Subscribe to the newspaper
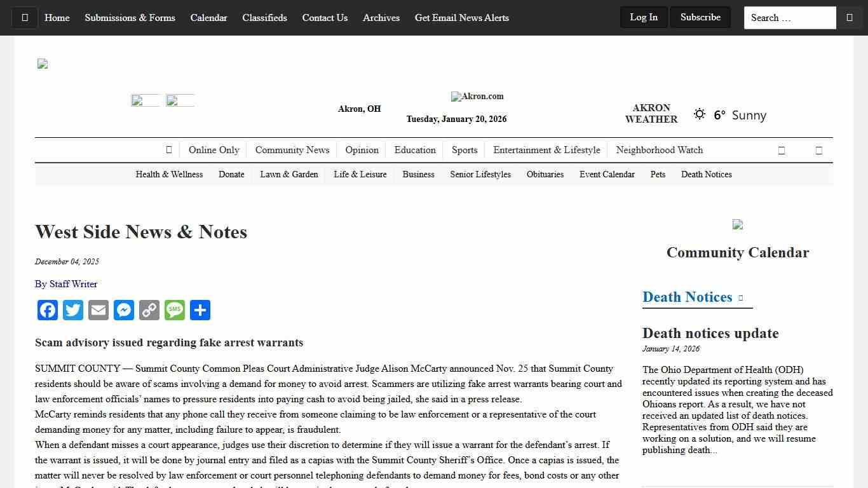The image size is (868, 488). [x=700, y=17]
